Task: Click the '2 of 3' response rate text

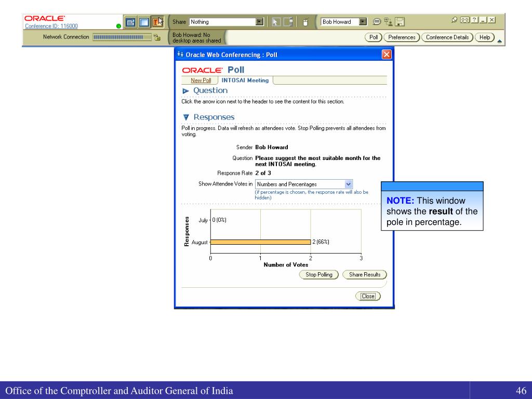Action: pos(263,173)
